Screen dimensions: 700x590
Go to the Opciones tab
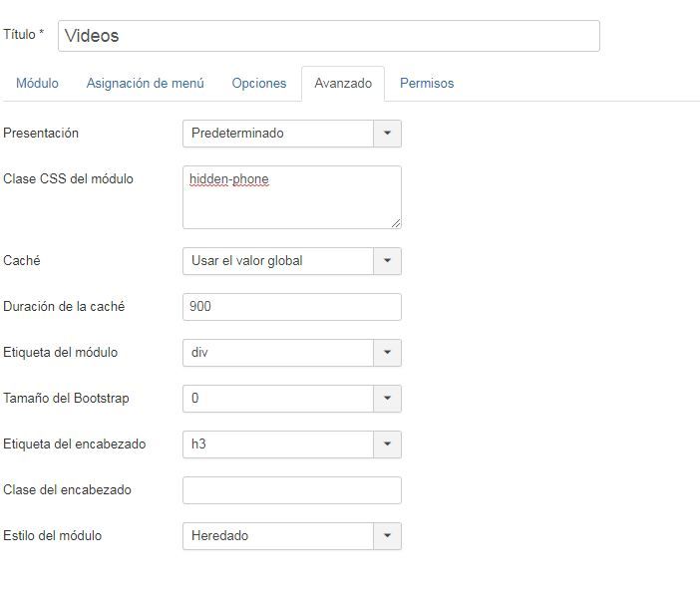(259, 83)
